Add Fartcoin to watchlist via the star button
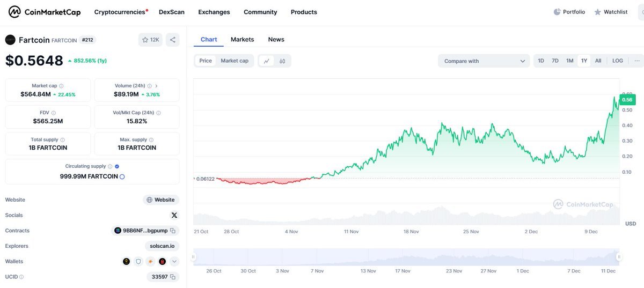 click(150, 40)
